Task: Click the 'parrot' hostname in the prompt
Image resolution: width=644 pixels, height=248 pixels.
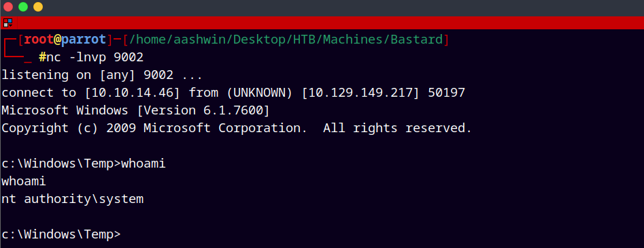Action: [x=84, y=40]
